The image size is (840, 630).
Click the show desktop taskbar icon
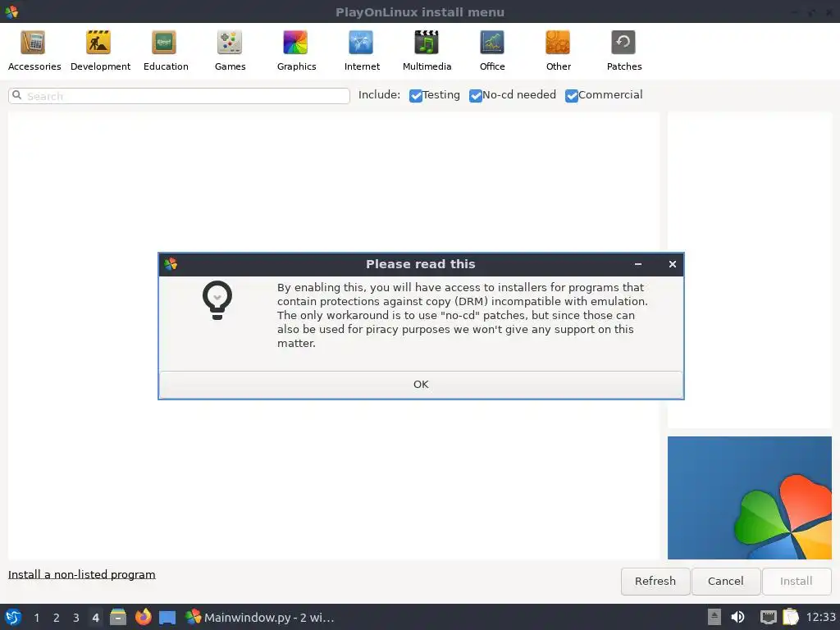point(167,618)
